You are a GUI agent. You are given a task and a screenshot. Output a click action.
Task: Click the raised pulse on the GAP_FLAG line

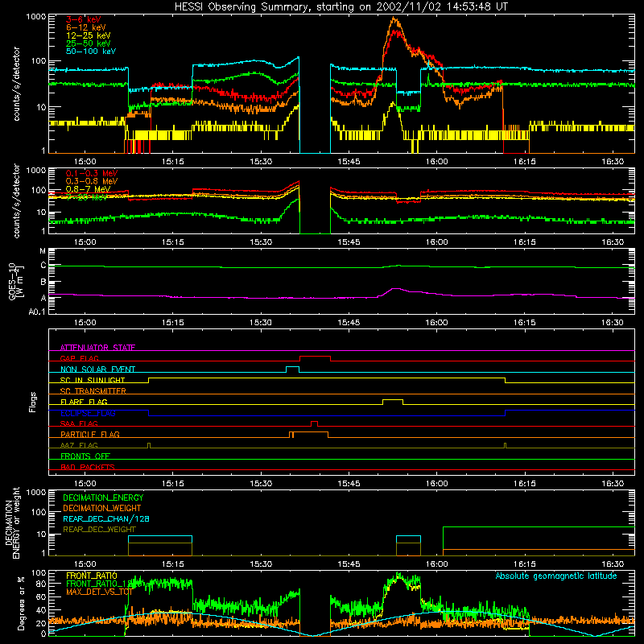315,357
